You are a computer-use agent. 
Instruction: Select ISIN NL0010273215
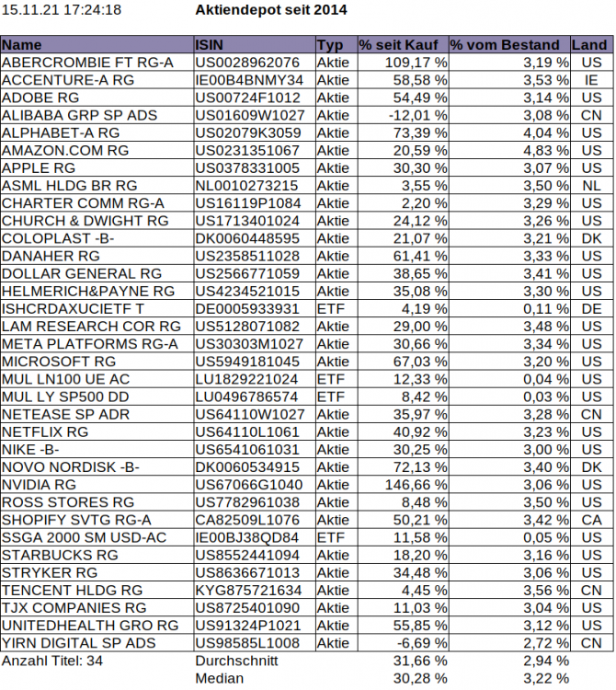click(x=254, y=186)
